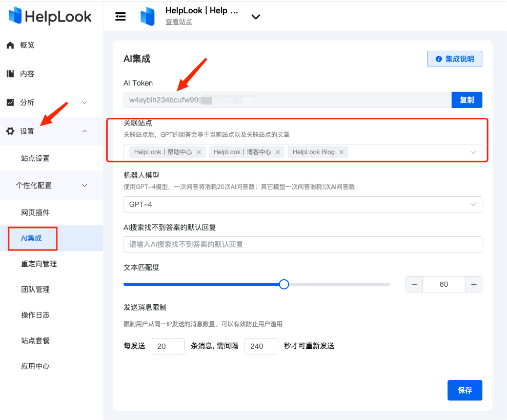Click the 集成说明 button
This screenshot has width=507, height=420.
[x=454, y=59]
